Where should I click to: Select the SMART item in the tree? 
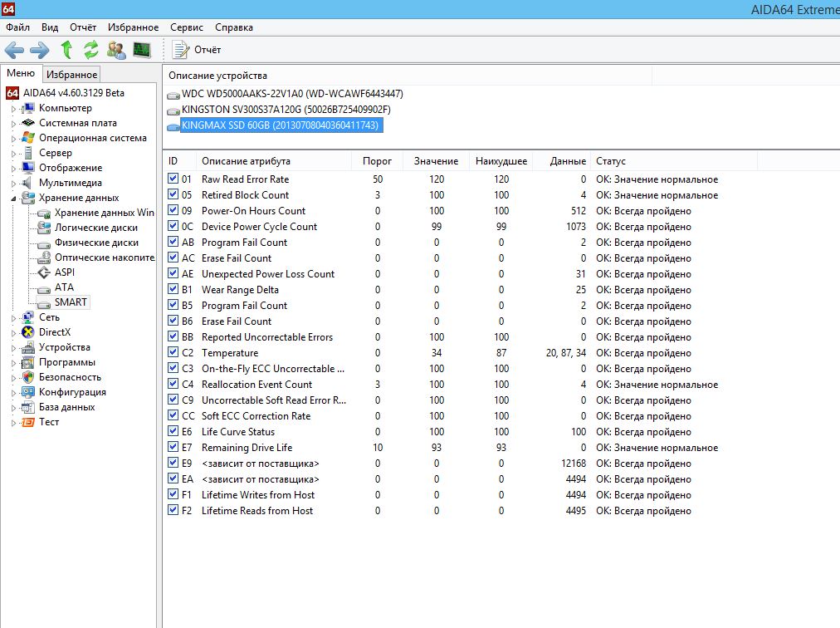coord(71,302)
